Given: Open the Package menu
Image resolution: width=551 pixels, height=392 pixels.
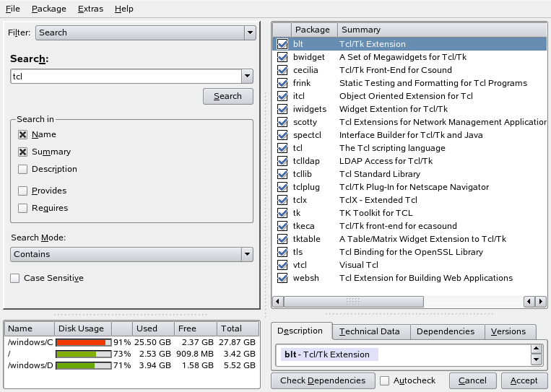Looking at the screenshot, I should pyautogui.click(x=49, y=9).
